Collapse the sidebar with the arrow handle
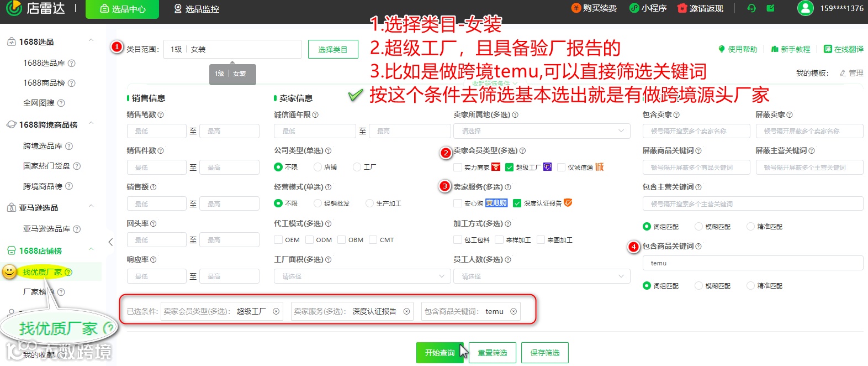The image size is (868, 366). click(110, 242)
